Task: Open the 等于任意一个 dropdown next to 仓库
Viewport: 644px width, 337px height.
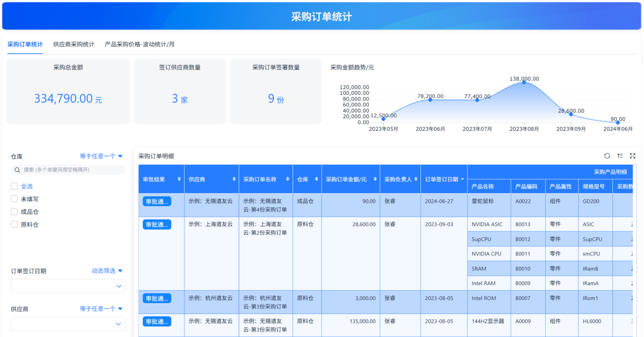Action: [x=101, y=156]
